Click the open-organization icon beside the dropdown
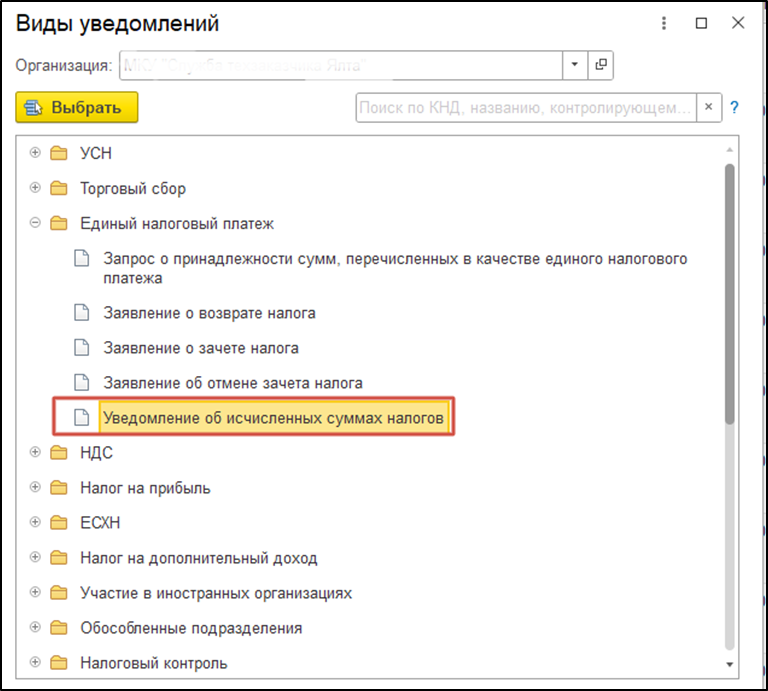 point(601,65)
